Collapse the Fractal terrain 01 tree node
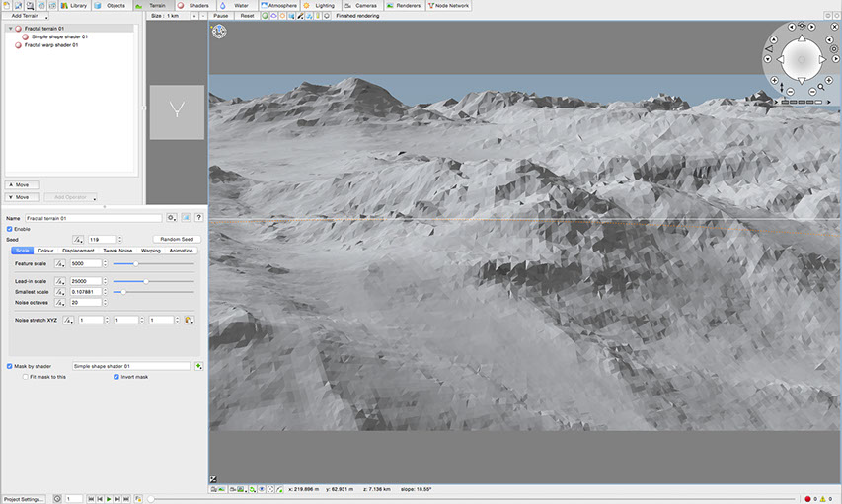This screenshot has width=842, height=504. tap(10, 29)
